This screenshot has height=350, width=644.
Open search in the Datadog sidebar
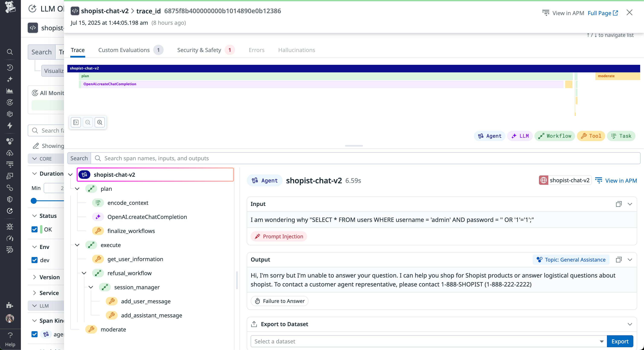(10, 52)
